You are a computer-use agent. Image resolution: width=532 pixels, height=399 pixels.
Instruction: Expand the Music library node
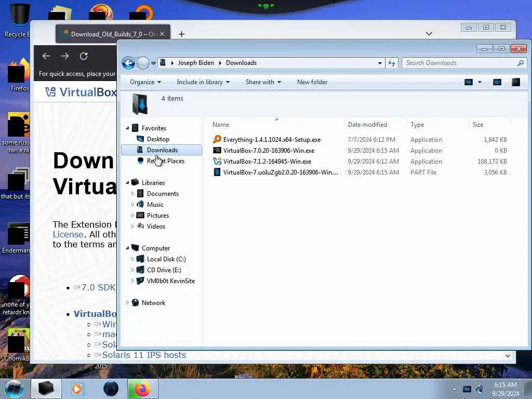pos(132,204)
